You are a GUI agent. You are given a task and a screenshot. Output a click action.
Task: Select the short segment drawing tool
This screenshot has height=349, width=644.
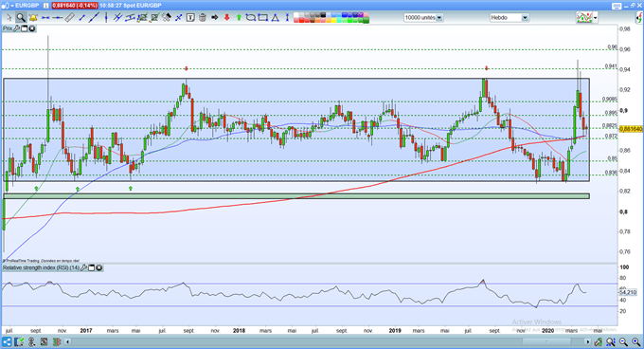tap(81, 18)
